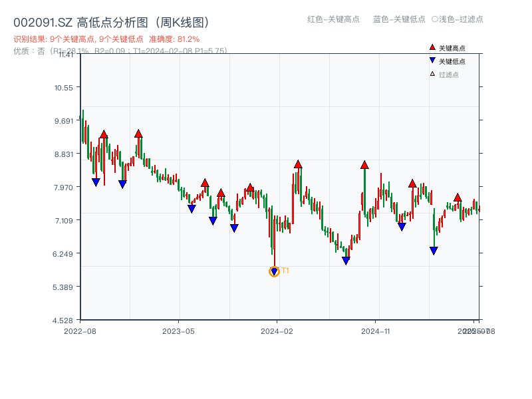
Task: Click the 蓝色-关键低点 header label
Action: [x=399, y=19]
